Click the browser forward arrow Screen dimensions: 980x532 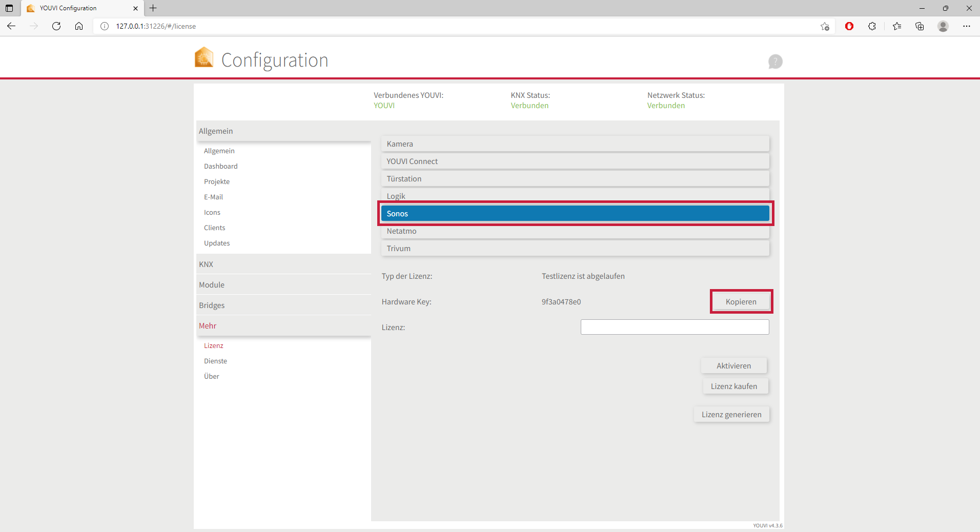[34, 26]
